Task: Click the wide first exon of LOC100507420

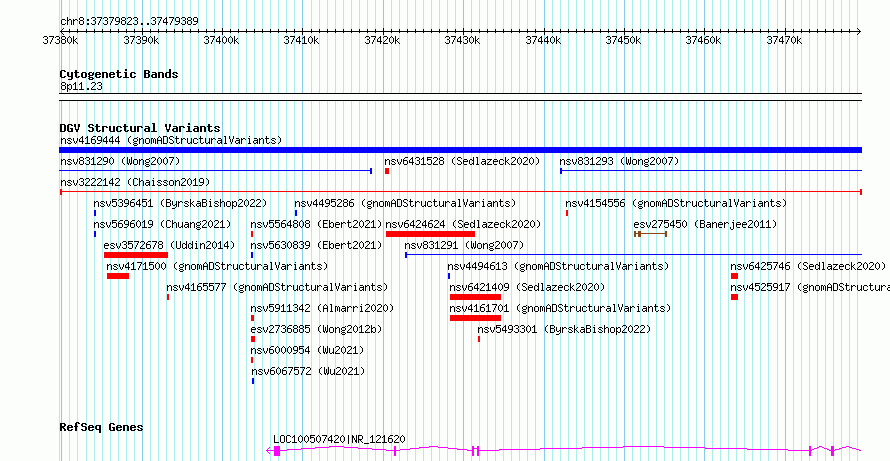Action: (277, 451)
